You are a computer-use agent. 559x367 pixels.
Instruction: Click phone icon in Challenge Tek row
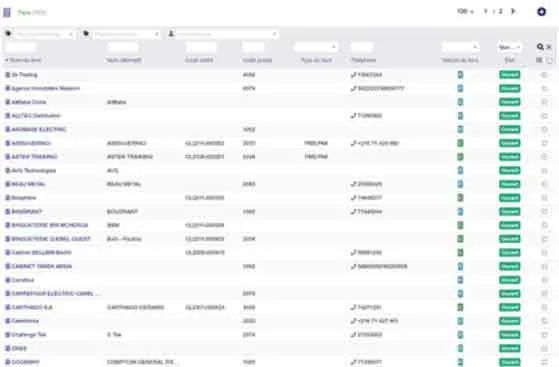pyautogui.click(x=353, y=335)
